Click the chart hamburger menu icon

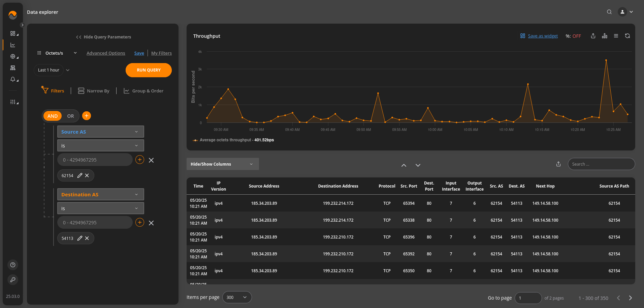pos(616,36)
